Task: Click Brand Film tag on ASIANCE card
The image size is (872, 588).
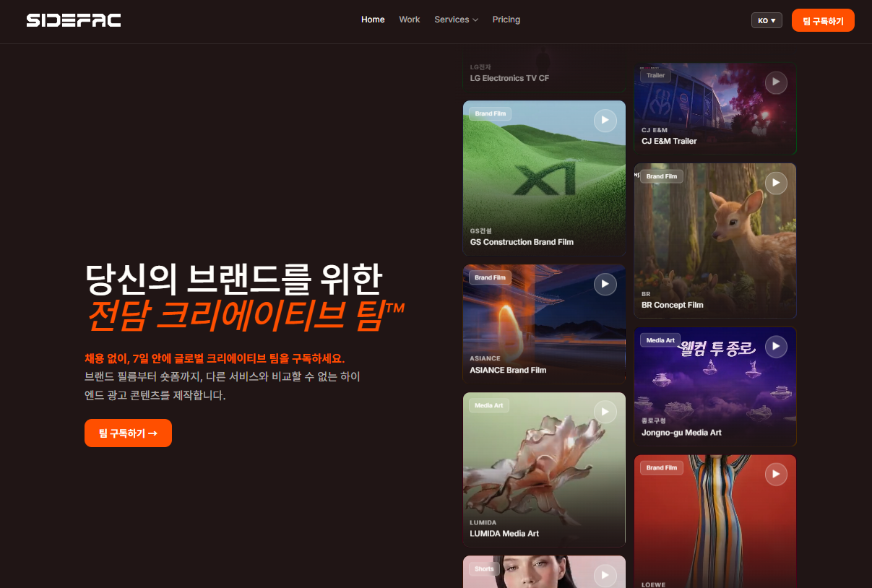Action: 490,277
